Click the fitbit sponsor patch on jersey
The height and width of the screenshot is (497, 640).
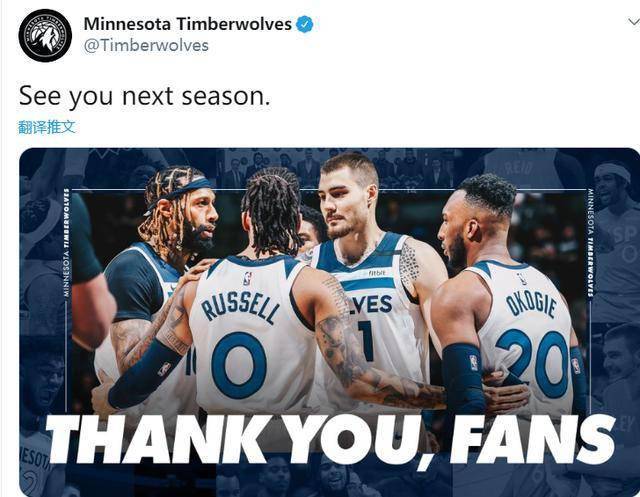tap(377, 273)
